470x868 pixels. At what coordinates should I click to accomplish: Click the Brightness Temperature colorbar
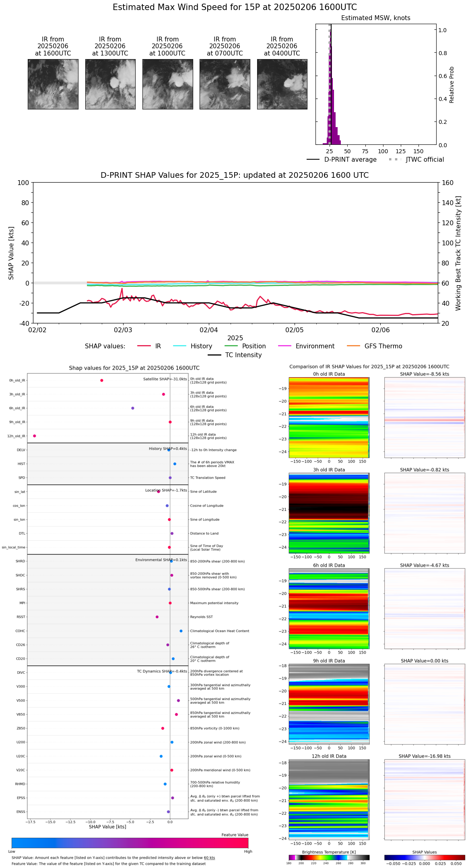coord(329,857)
